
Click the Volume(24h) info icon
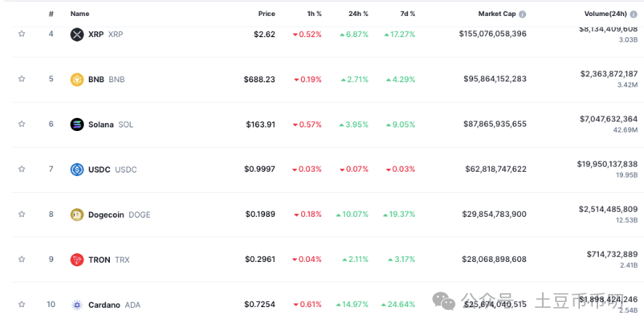pos(633,14)
